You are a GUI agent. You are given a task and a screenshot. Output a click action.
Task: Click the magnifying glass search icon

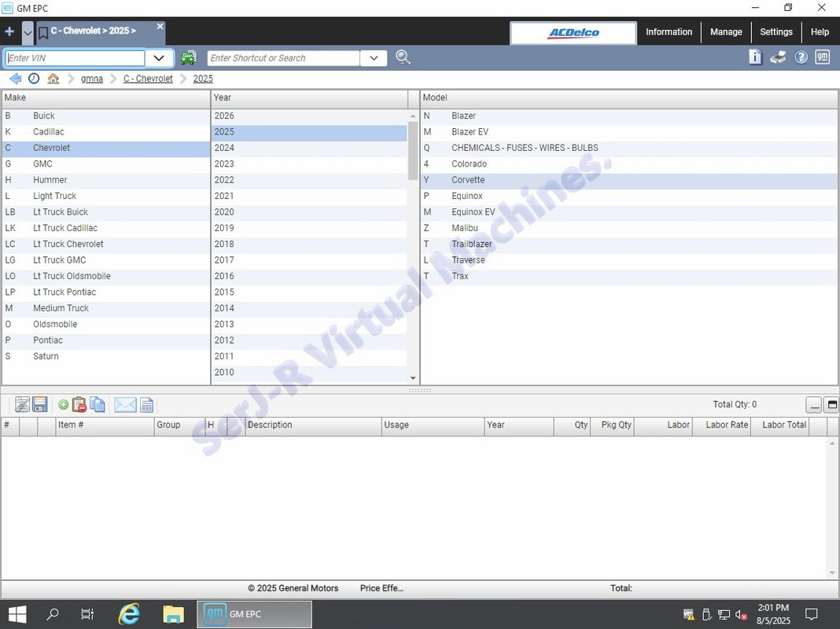(x=403, y=57)
